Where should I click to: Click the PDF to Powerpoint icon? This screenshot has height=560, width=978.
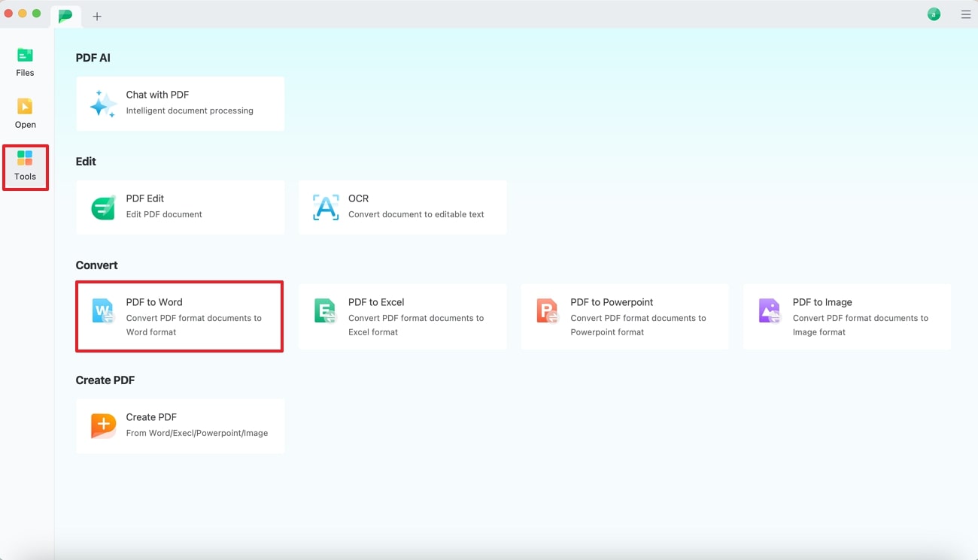click(547, 311)
